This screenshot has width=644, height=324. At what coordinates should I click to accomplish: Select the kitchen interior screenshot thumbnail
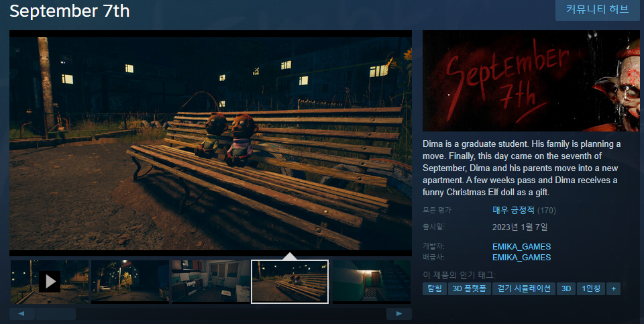210,282
